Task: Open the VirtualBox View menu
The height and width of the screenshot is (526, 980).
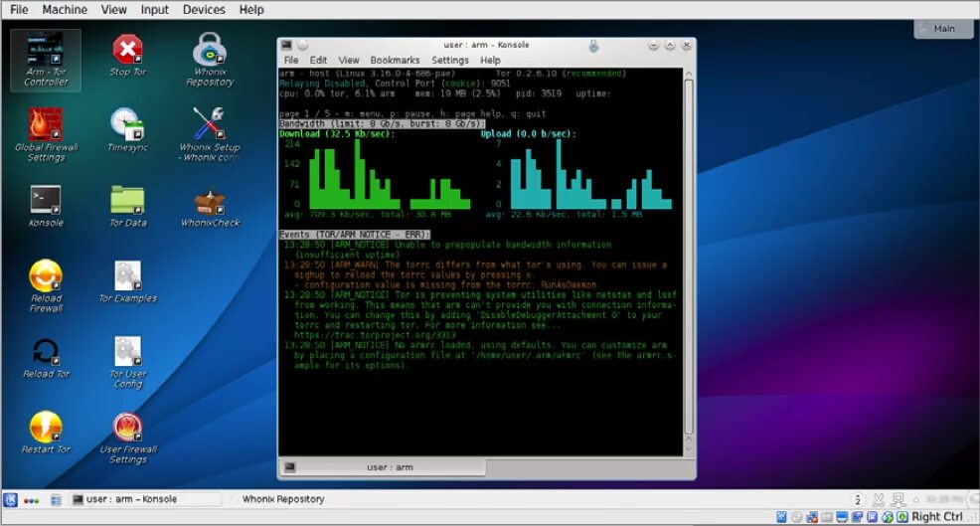Action: [x=113, y=9]
